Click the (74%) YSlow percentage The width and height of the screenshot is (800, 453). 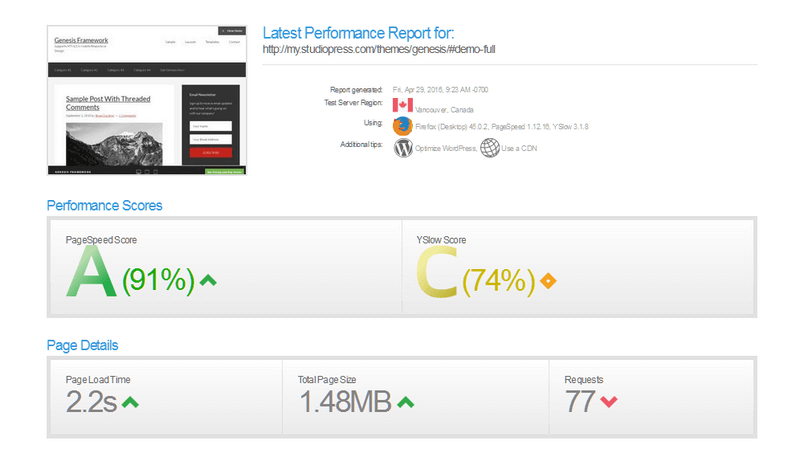[498, 281]
